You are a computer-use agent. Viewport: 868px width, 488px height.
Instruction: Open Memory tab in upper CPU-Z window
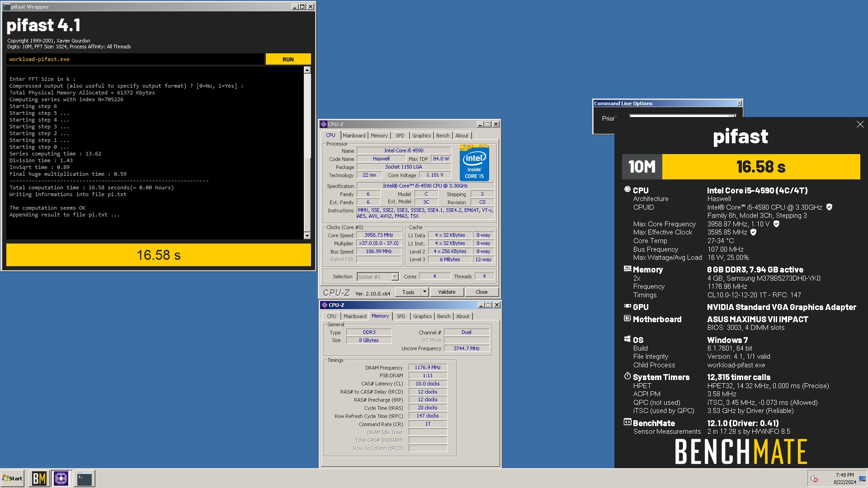pyautogui.click(x=379, y=136)
